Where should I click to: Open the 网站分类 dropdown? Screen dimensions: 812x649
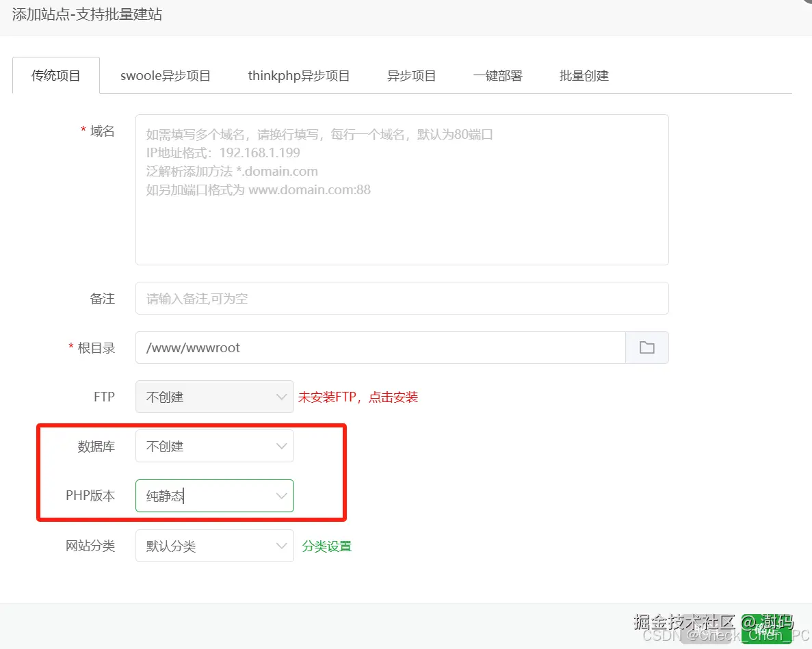[214, 546]
